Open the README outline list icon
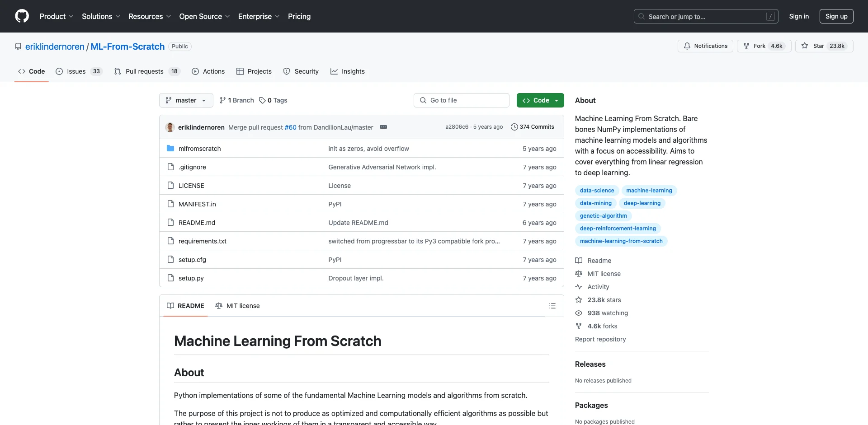 (552, 306)
